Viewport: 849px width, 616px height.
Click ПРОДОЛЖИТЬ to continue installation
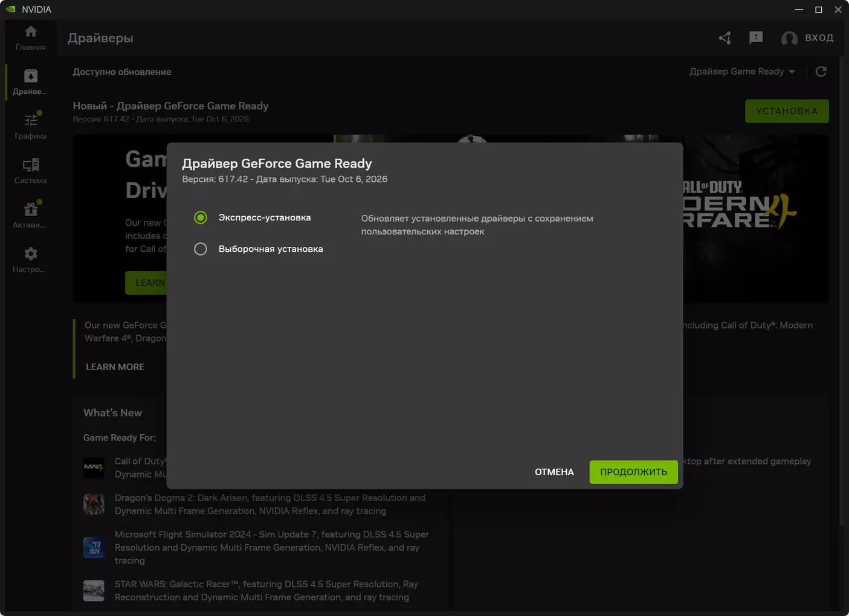[x=633, y=472]
